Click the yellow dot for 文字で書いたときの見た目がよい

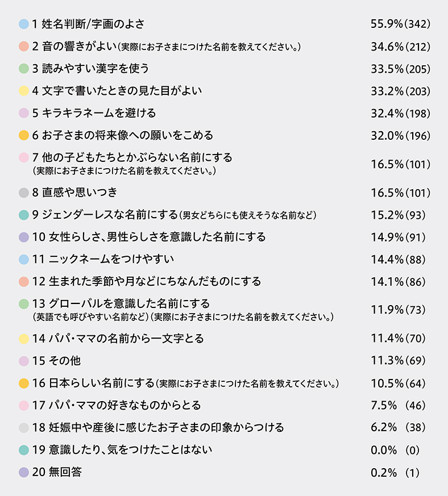point(23,91)
